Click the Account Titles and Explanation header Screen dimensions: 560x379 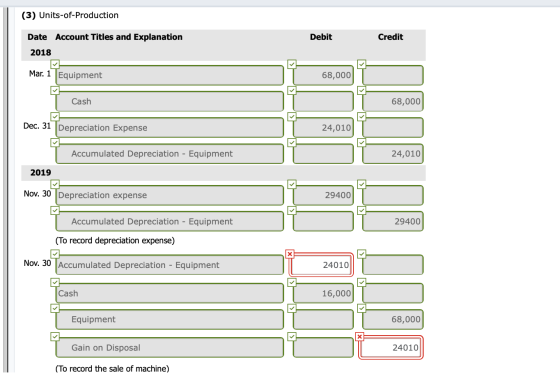coord(119,37)
